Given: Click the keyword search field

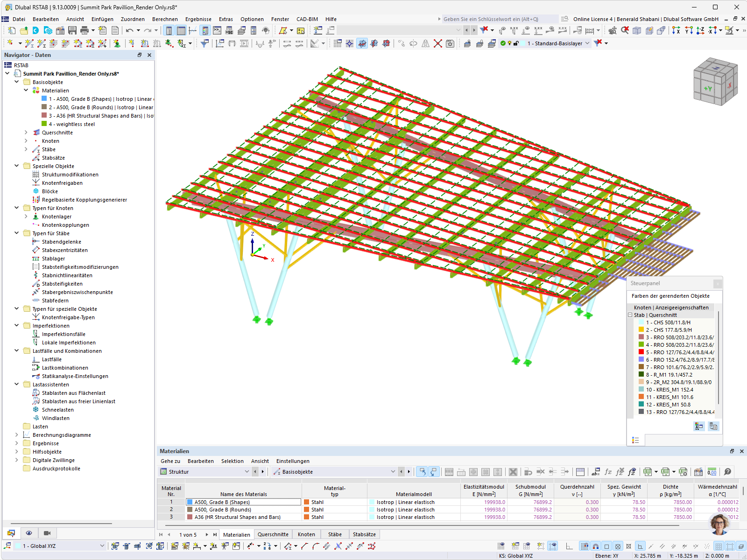Looking at the screenshot, I should pyautogui.click(x=500, y=19).
